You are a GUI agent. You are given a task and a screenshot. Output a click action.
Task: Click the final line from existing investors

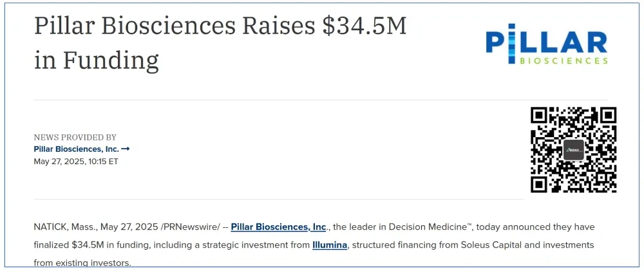click(x=82, y=263)
